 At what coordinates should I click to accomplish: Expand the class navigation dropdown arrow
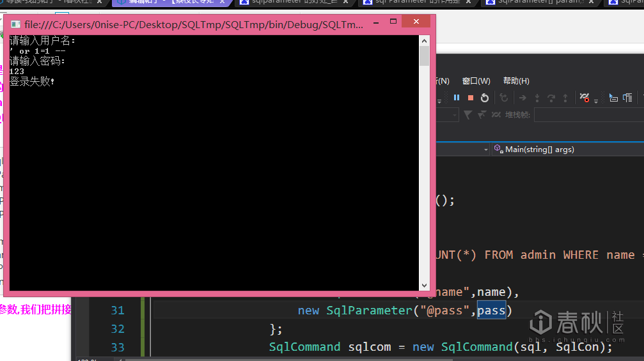486,150
